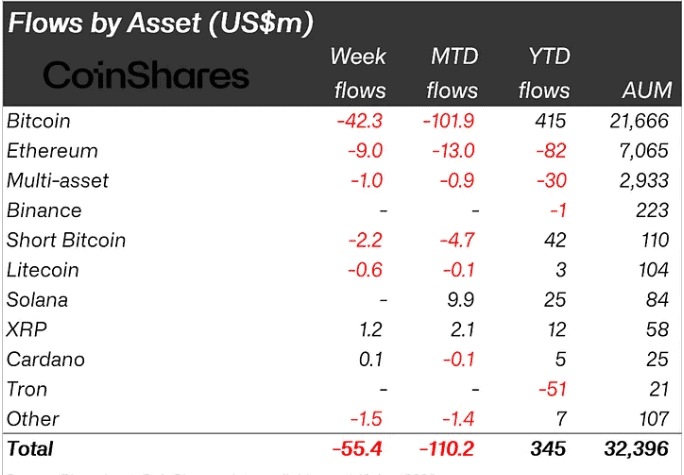Select the total AUM value 32,396
Image resolution: width=684 pixels, height=475 pixels.
pyautogui.click(x=636, y=449)
